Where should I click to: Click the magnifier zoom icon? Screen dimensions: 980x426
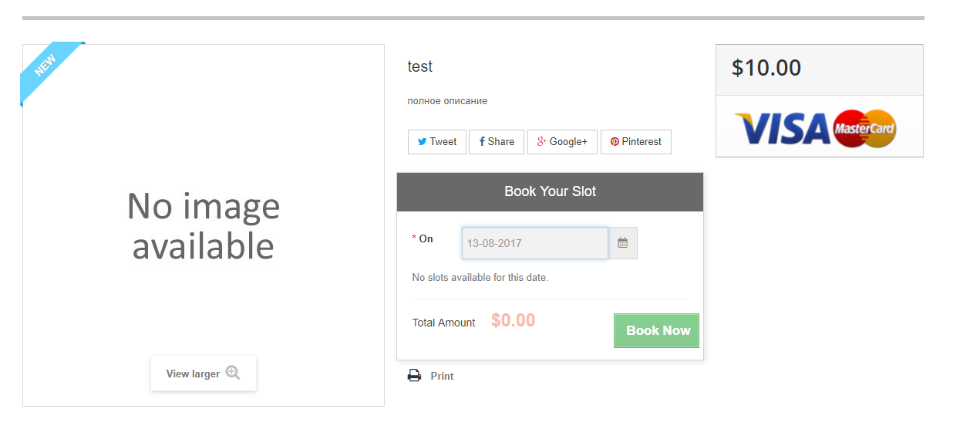coord(233,373)
